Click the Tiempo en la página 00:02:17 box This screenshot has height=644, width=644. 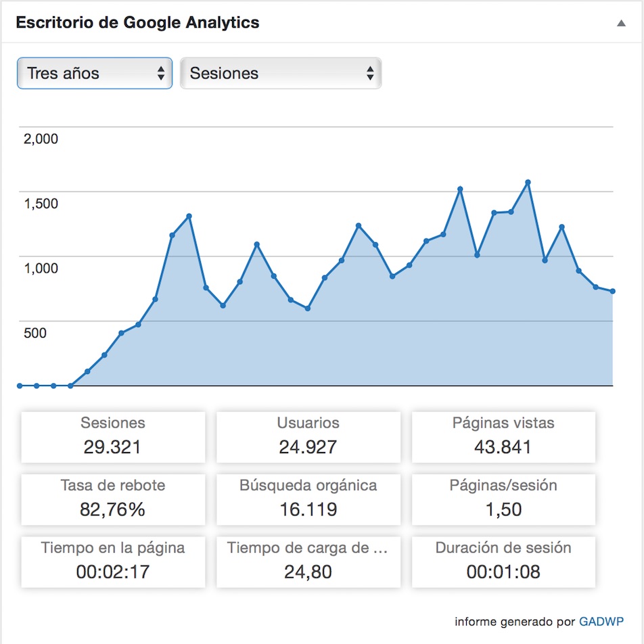[113, 562]
